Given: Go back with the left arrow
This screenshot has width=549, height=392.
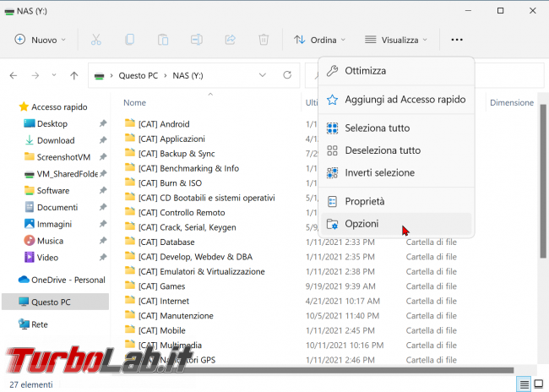Looking at the screenshot, I should pos(14,75).
